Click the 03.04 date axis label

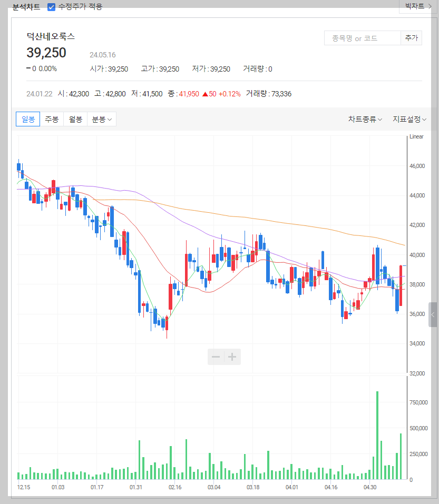coord(214,487)
